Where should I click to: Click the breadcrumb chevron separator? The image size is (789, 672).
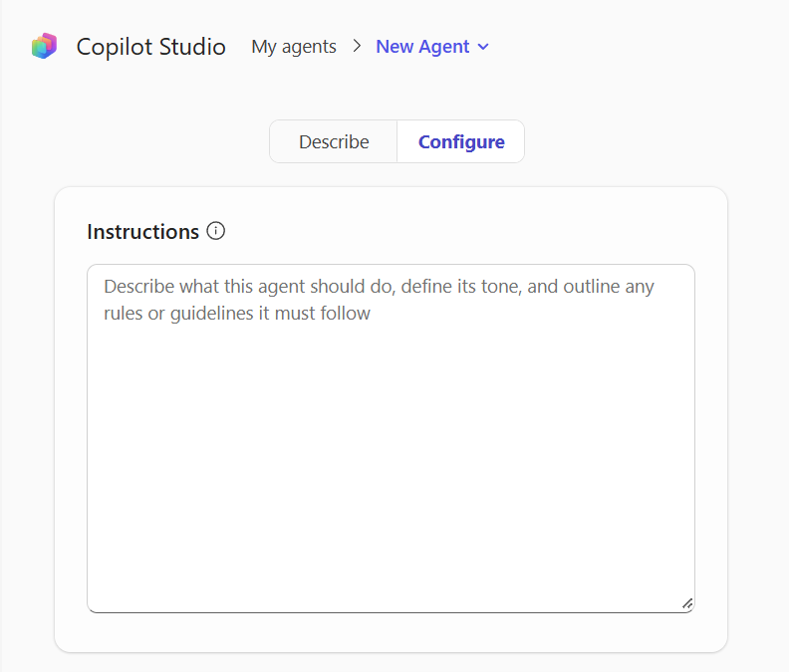(357, 46)
